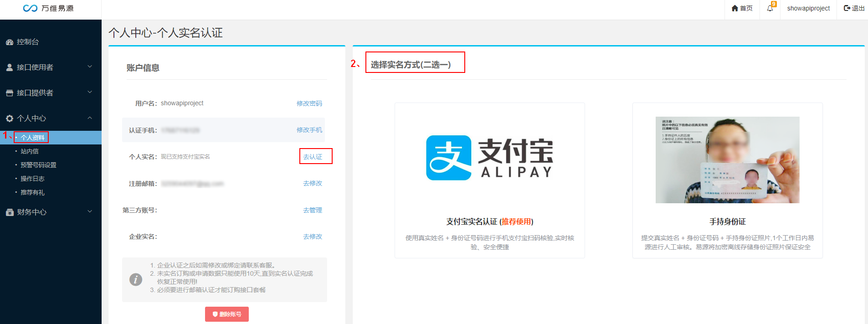
Task: Click the username value showapiproject in account info
Action: click(x=182, y=103)
